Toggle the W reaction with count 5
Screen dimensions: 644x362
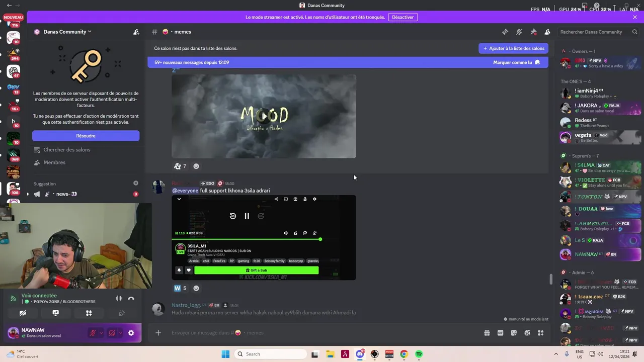point(180,288)
